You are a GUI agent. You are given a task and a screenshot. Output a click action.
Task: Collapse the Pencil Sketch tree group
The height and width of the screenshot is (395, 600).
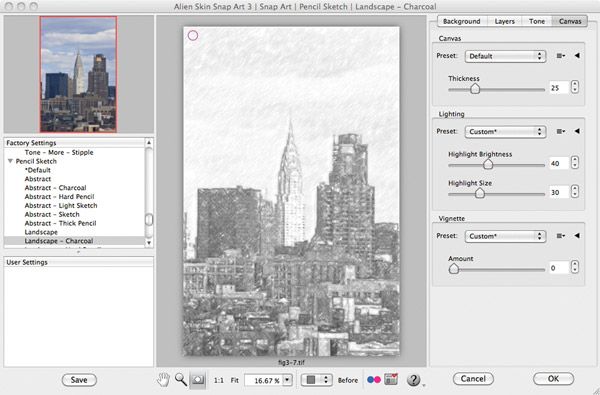click(x=10, y=161)
